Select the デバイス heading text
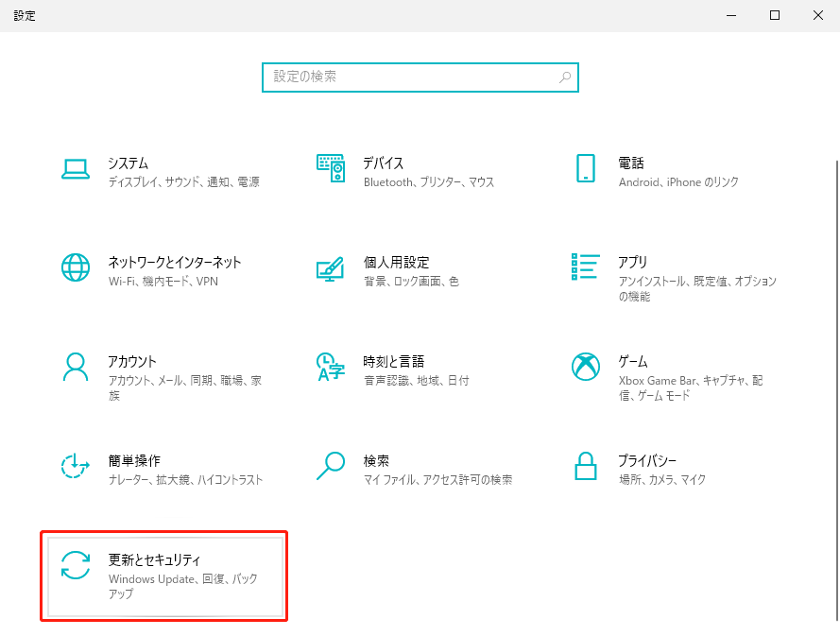 [383, 163]
